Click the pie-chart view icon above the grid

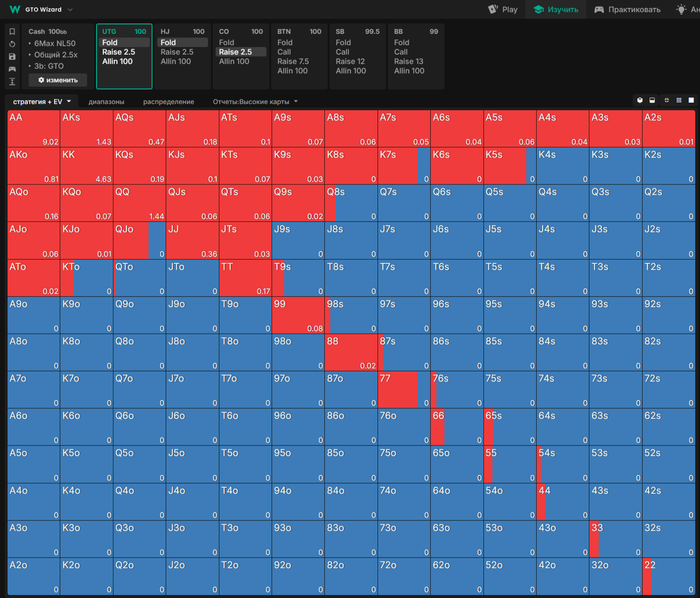click(x=640, y=100)
